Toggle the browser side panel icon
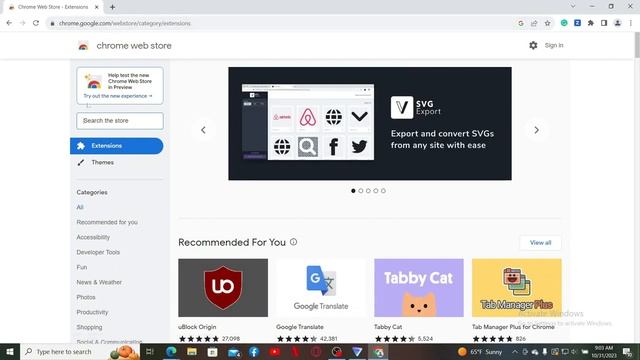This screenshot has height=360, width=640. tap(604, 23)
